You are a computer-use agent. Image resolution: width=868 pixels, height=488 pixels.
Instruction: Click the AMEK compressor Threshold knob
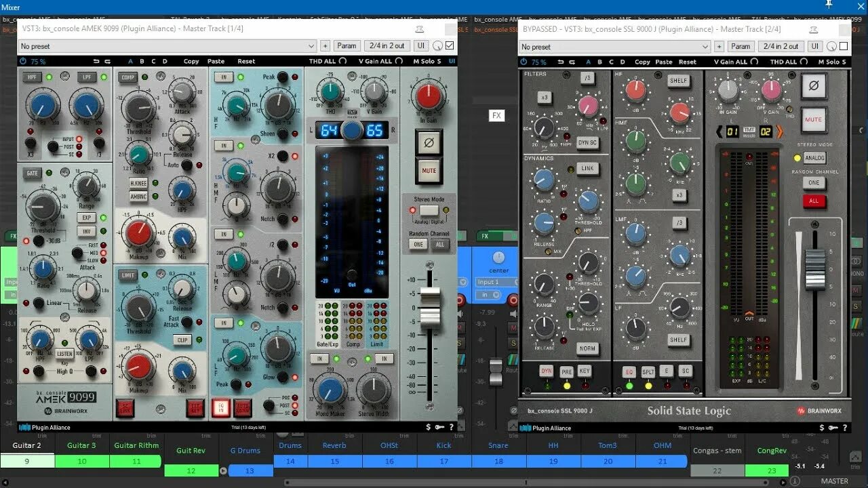139,108
